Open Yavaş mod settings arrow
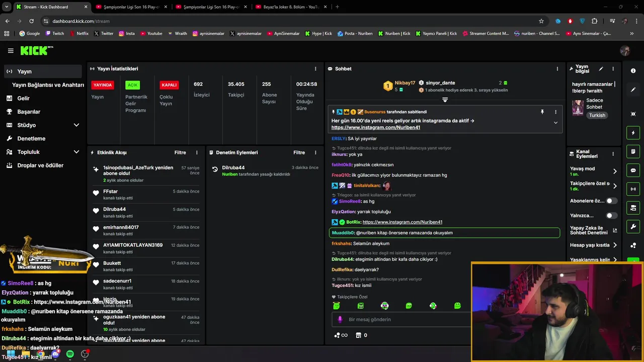This screenshot has width=644, height=362. coord(615,171)
